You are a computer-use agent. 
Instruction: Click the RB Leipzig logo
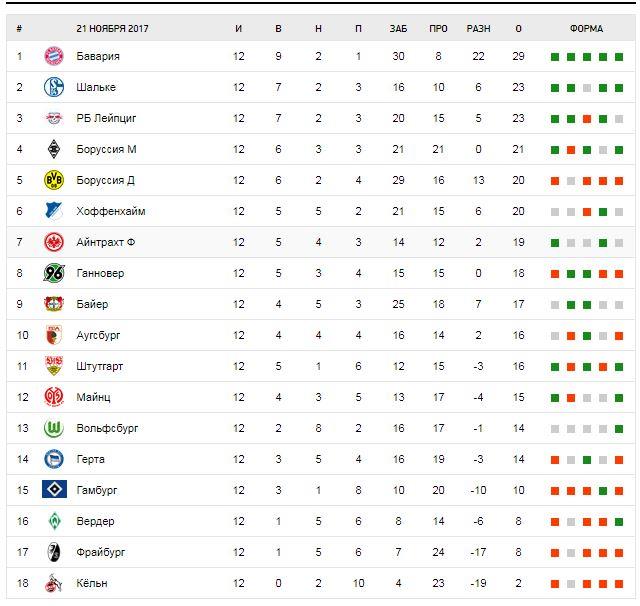[53, 119]
